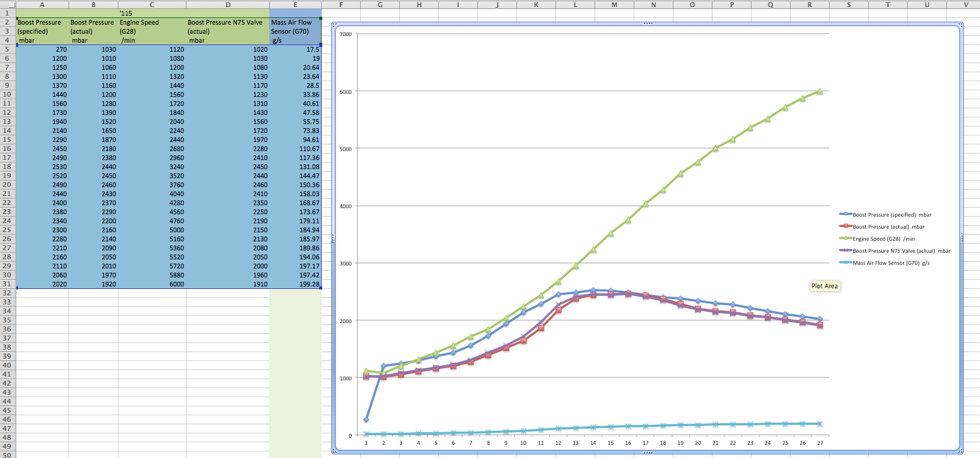Click the red Boost Pressure (actual) legend marker
This screenshot has height=458, width=980.
point(845,226)
